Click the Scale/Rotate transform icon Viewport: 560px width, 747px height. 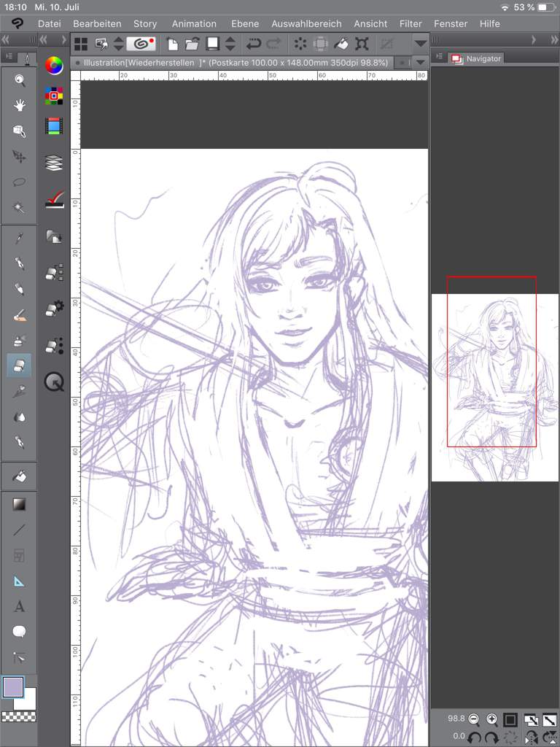[362, 44]
